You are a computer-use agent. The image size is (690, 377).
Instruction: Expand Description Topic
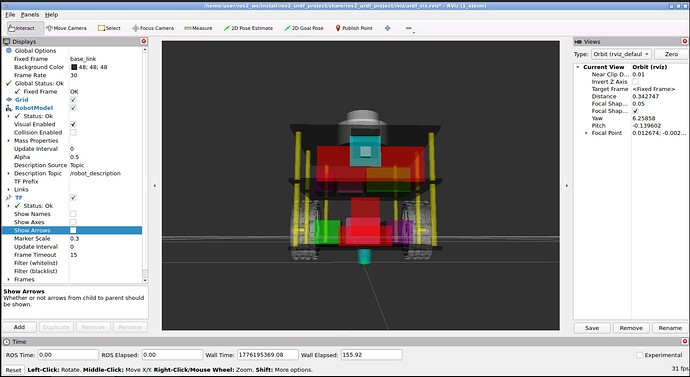click(x=8, y=173)
